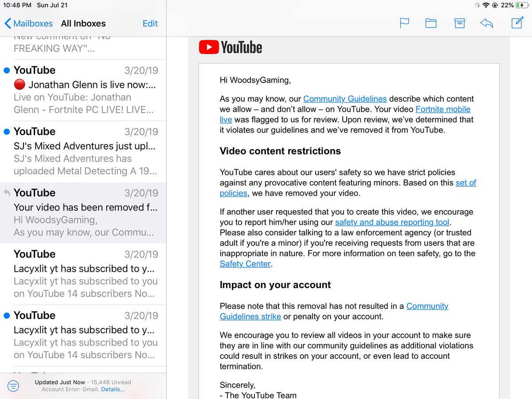Visit the Safety Center link
Screen dimensions: 532x399
point(245,264)
